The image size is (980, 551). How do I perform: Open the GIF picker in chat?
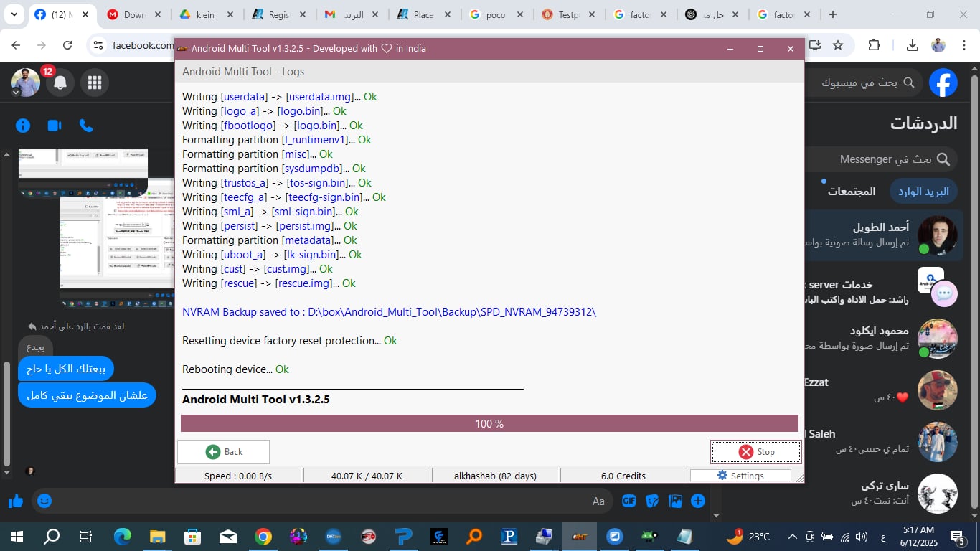point(629,501)
